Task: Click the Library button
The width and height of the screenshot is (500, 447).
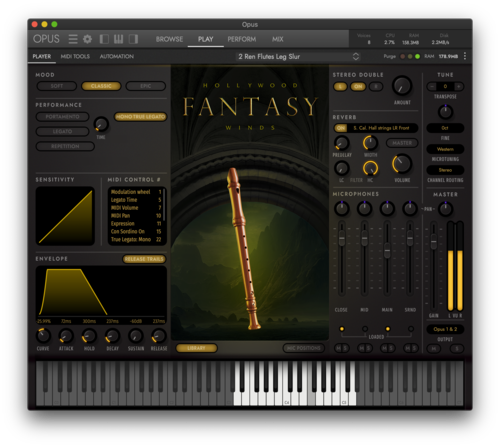Action: 196,348
